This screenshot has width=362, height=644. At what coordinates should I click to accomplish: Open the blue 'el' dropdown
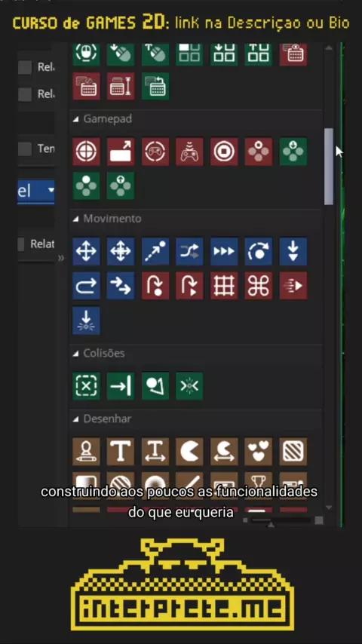(x=35, y=191)
